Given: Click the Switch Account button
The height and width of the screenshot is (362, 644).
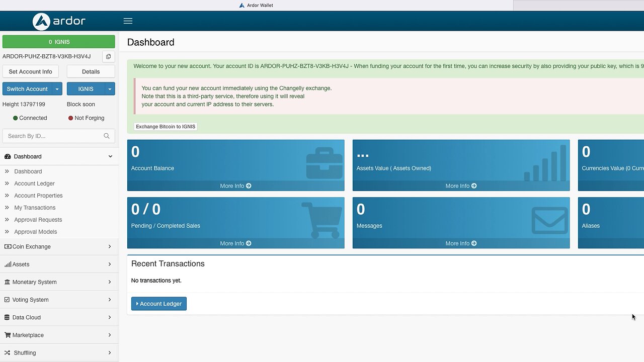Looking at the screenshot, I should point(27,89).
